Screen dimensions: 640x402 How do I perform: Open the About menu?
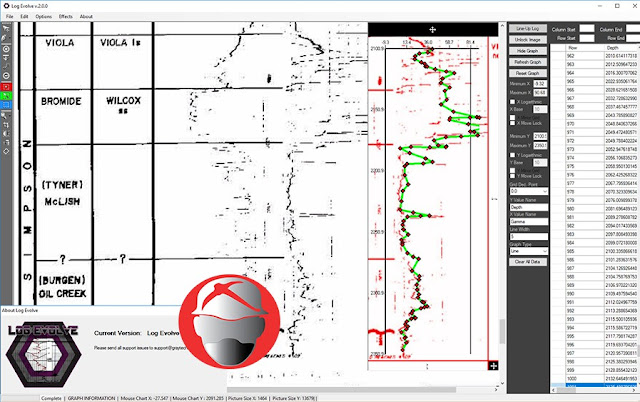[x=86, y=17]
